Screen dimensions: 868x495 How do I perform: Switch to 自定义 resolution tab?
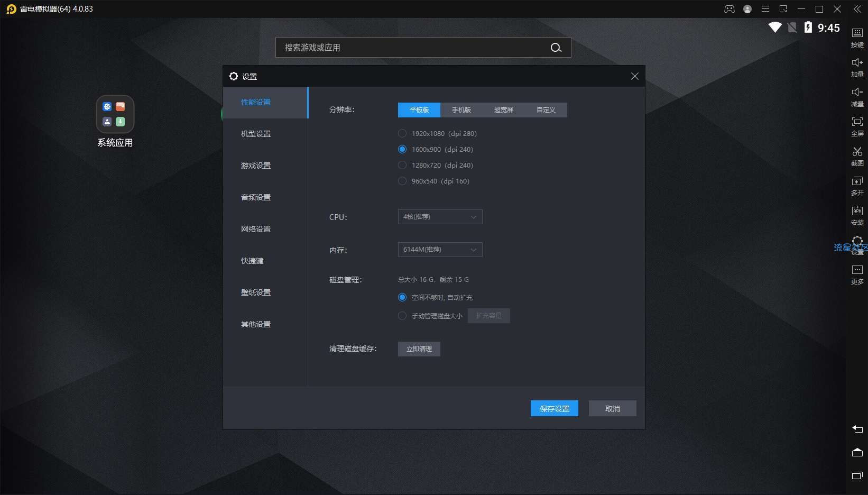(546, 110)
